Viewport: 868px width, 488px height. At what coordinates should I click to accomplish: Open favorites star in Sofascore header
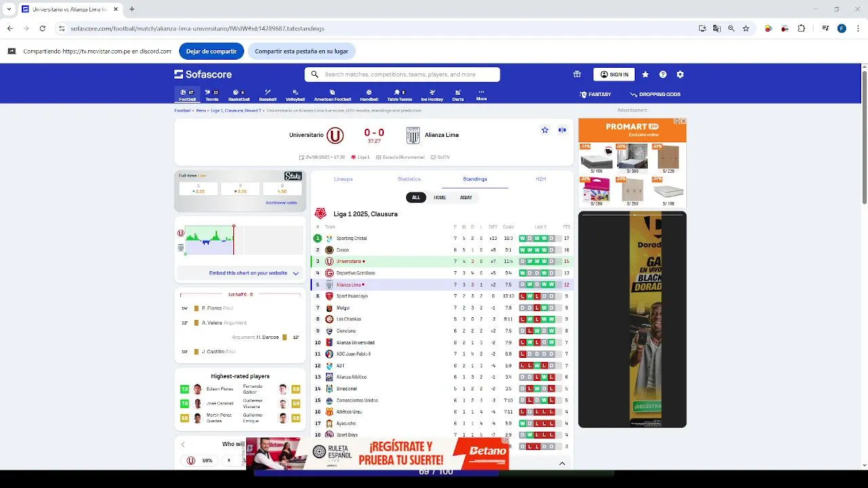click(645, 75)
